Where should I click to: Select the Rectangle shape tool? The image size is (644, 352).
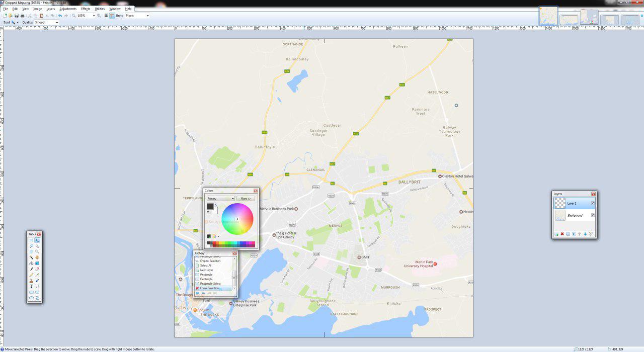(31, 292)
